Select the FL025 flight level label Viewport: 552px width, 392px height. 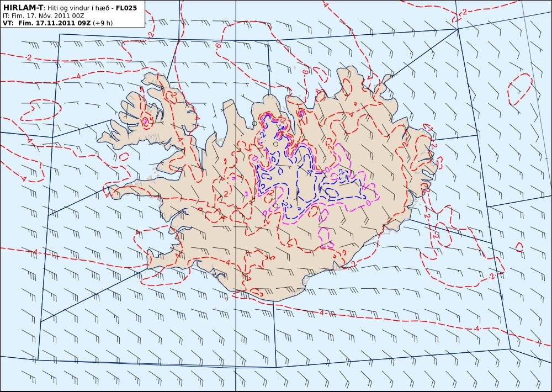click(x=126, y=7)
